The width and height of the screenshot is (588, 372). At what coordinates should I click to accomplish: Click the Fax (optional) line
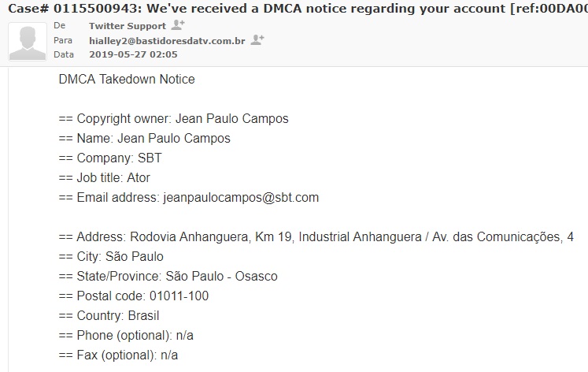(118, 355)
